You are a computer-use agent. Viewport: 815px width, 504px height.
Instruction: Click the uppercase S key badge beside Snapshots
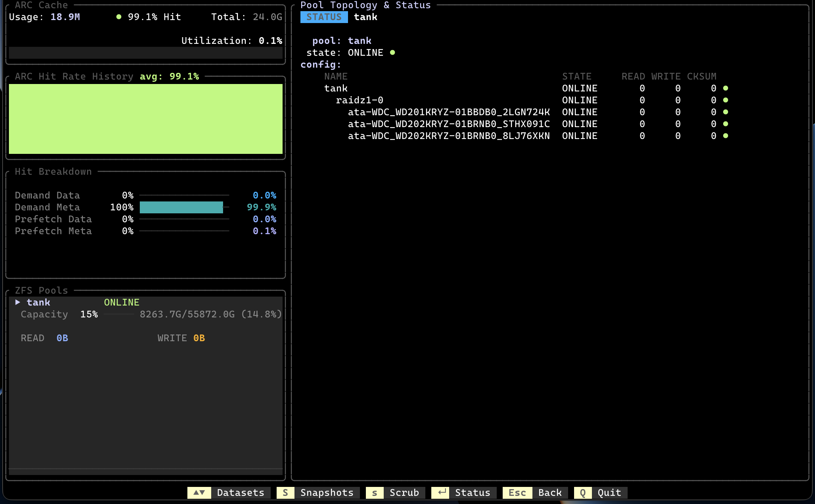[285, 492]
